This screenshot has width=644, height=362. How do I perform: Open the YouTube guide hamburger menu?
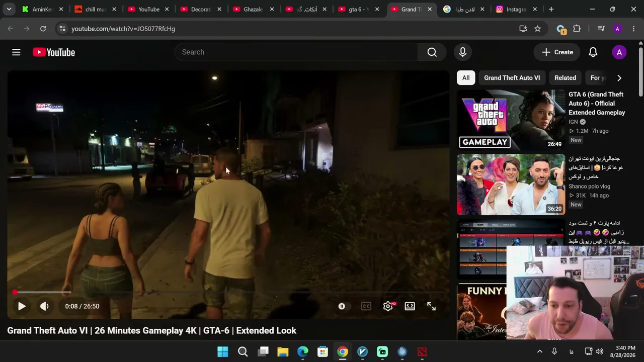[16, 52]
